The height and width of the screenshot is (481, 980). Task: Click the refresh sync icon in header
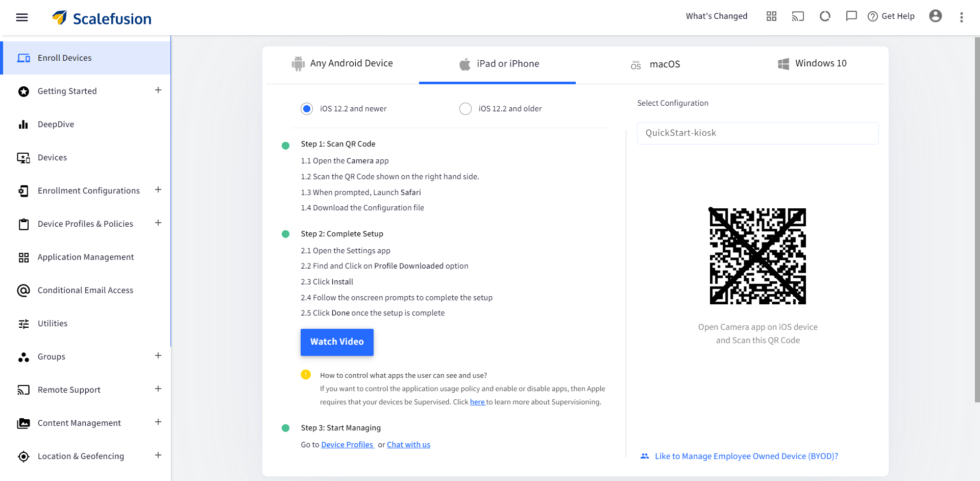825,16
